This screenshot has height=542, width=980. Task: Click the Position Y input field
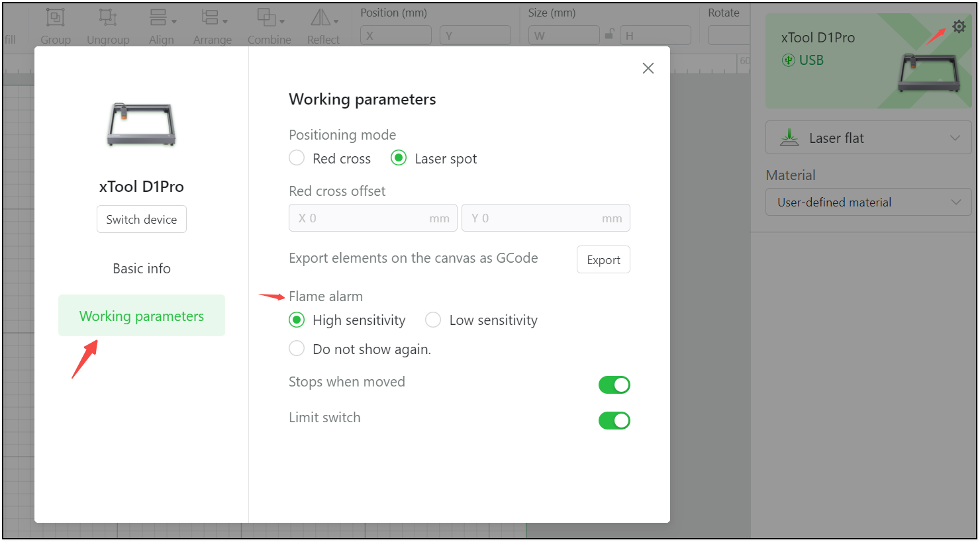point(475,35)
